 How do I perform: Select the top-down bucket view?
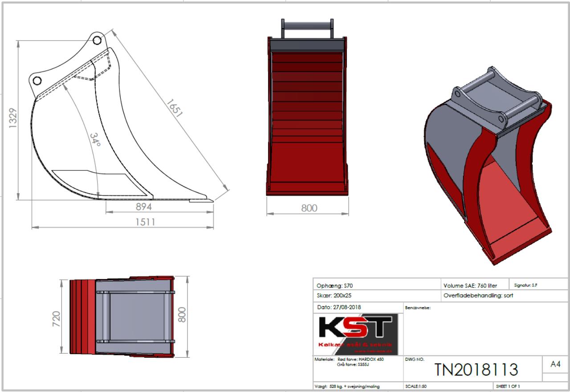point(122,316)
